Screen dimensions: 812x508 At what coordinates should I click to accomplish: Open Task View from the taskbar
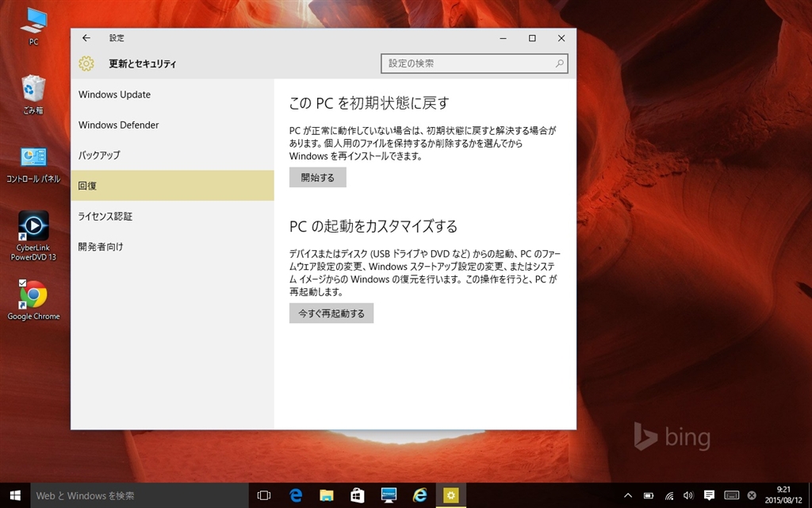click(264, 495)
